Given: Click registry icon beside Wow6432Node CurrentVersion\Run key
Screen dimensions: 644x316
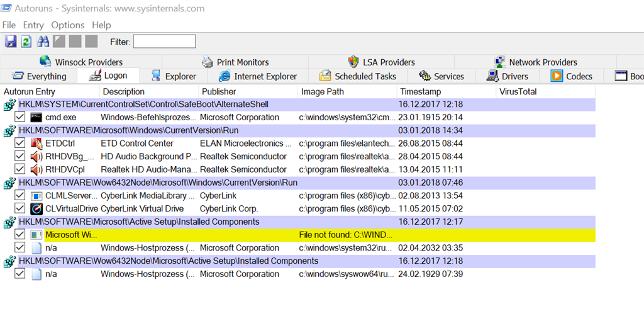Looking at the screenshot, I should coord(9,183).
